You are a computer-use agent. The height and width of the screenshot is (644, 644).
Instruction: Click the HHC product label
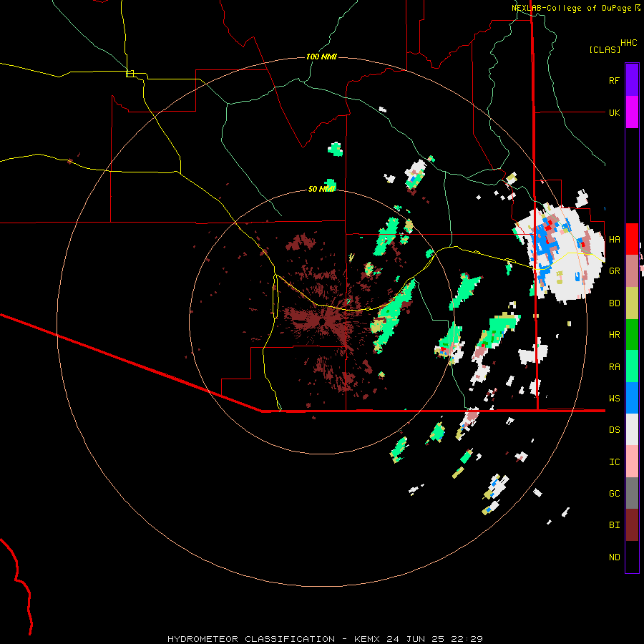pyautogui.click(x=628, y=43)
